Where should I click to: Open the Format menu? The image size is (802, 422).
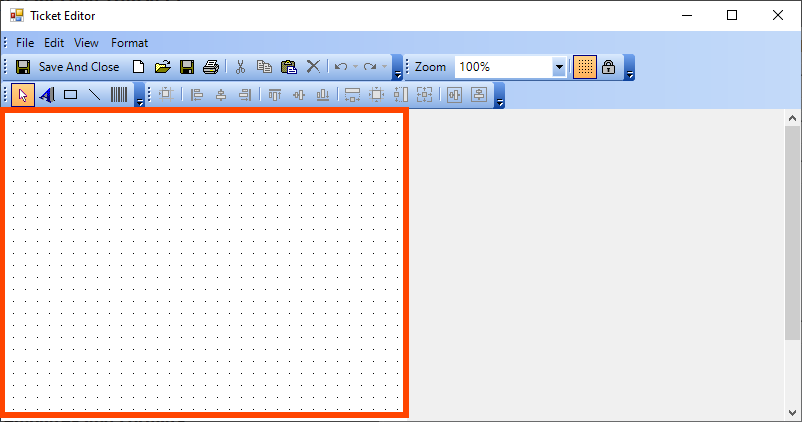(129, 43)
